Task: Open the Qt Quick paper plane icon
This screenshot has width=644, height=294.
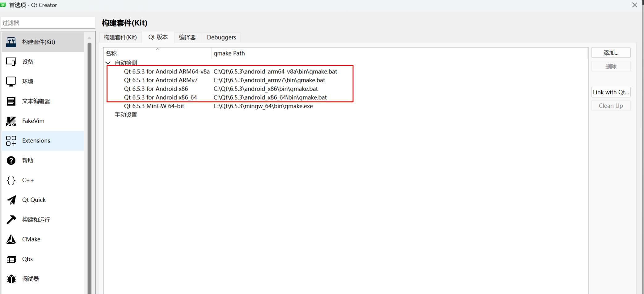Action: tap(11, 200)
